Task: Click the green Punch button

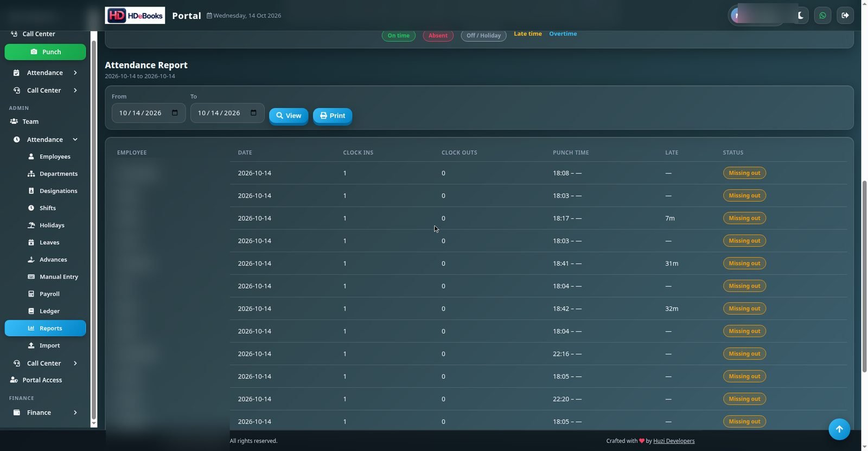Action: point(45,52)
